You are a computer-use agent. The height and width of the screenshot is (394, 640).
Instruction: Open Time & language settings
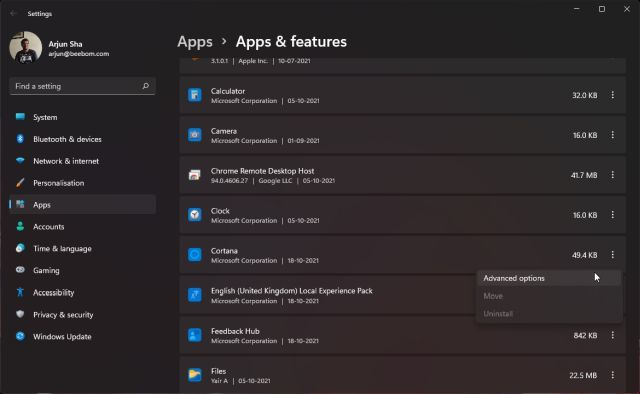(82, 248)
